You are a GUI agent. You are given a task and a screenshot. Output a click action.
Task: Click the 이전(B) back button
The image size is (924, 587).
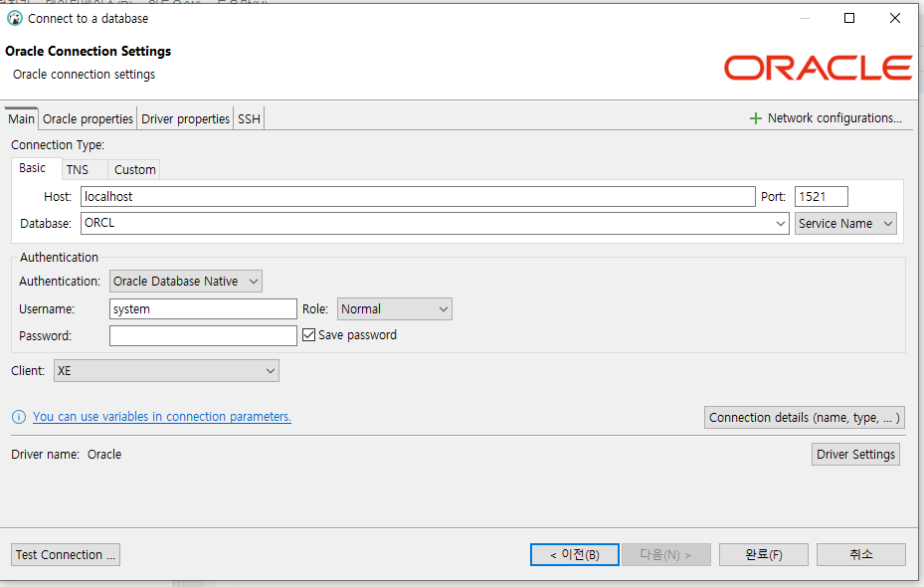(575, 554)
